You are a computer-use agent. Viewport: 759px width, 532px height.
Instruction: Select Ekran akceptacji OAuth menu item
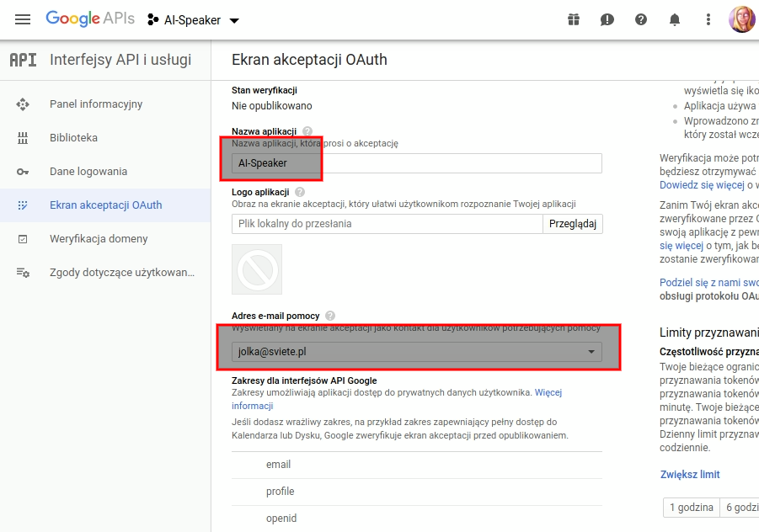[105, 205]
